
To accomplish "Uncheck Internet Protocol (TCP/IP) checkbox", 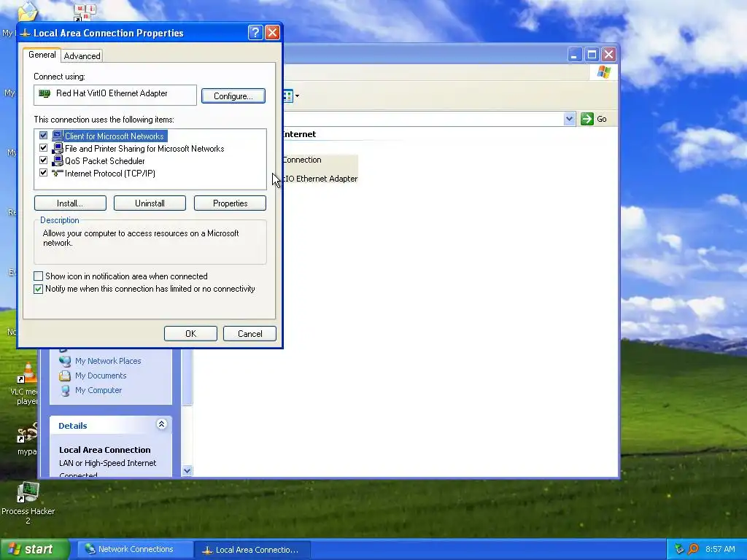I will click(43, 173).
